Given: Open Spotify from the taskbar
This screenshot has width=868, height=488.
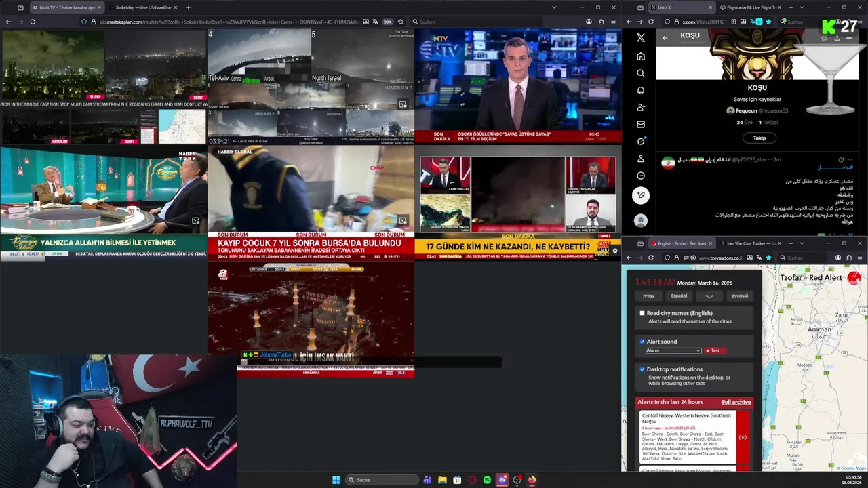Looking at the screenshot, I should tap(487, 480).
